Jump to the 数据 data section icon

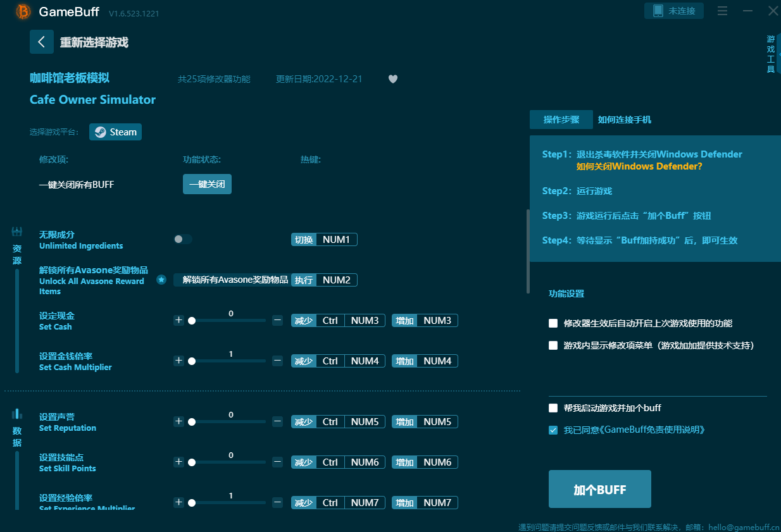click(17, 414)
